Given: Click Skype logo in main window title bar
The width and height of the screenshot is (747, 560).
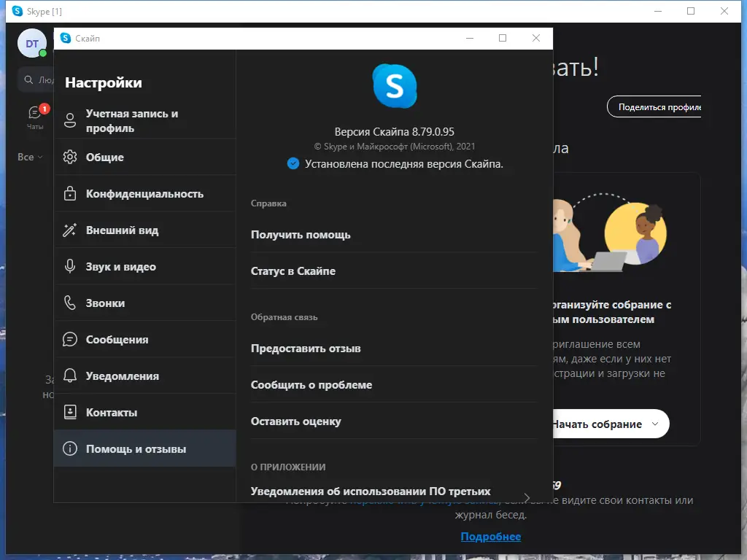Looking at the screenshot, I should coord(18,11).
